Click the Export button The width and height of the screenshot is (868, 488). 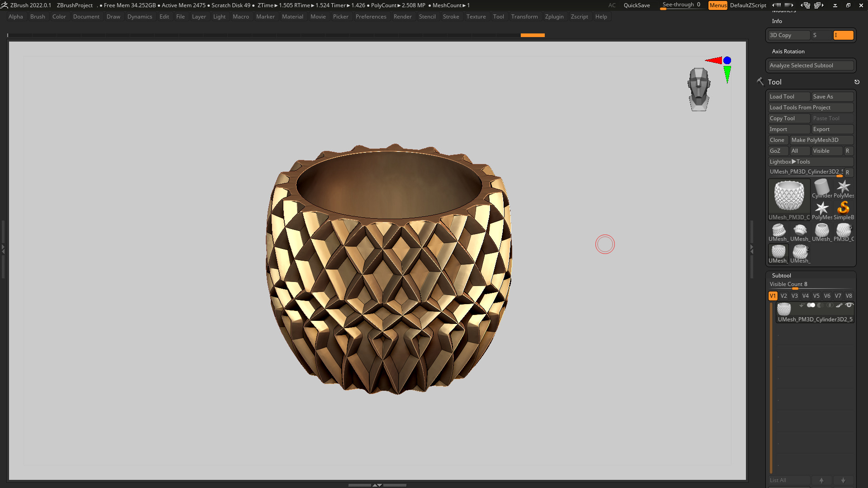832,129
